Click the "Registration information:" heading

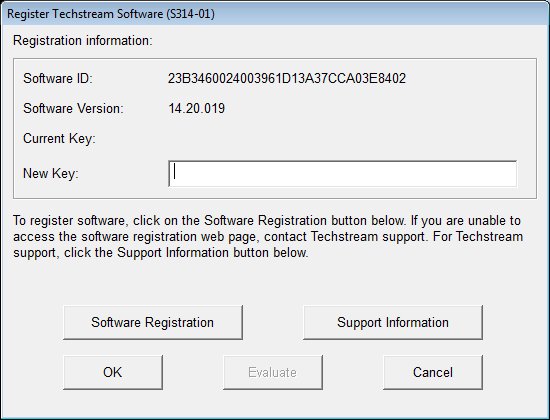coord(83,41)
